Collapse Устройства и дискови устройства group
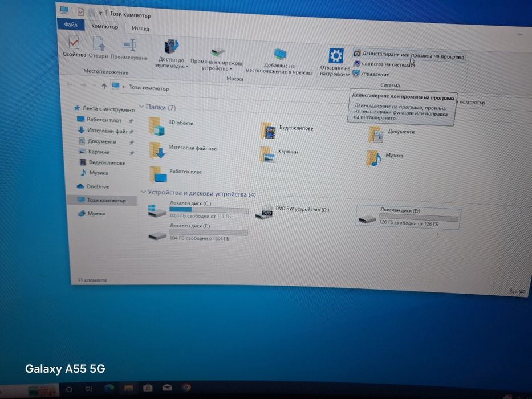The height and width of the screenshot is (399, 532). [x=143, y=192]
